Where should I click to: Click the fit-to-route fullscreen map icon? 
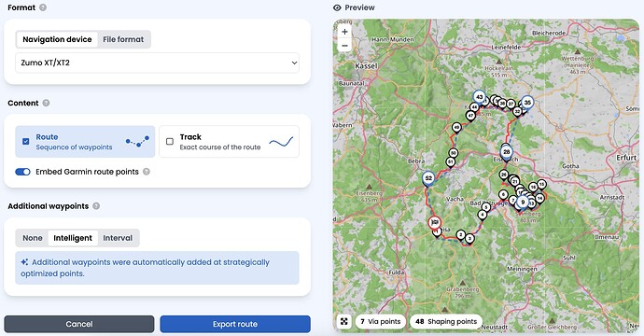click(x=344, y=321)
